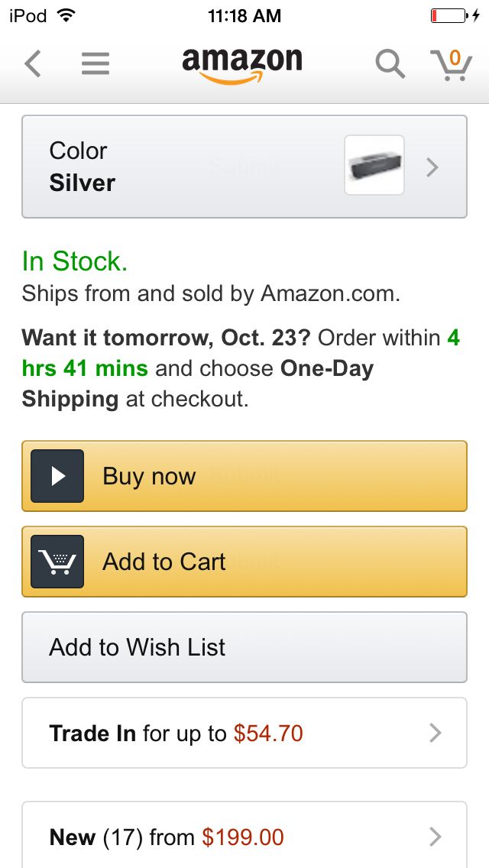The width and height of the screenshot is (489, 868).
Task: Tap the search magnifier icon
Action: click(390, 64)
